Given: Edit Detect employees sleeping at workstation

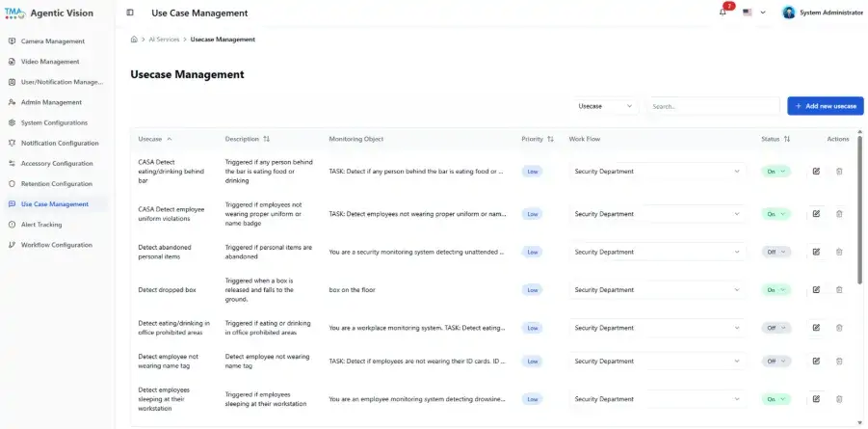Looking at the screenshot, I should pyautogui.click(x=816, y=398).
